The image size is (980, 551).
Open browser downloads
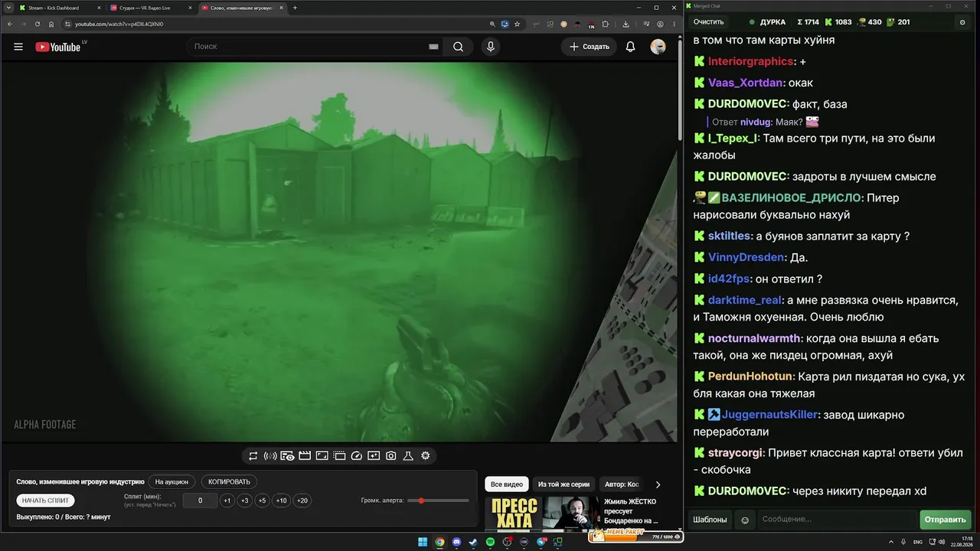point(626,24)
